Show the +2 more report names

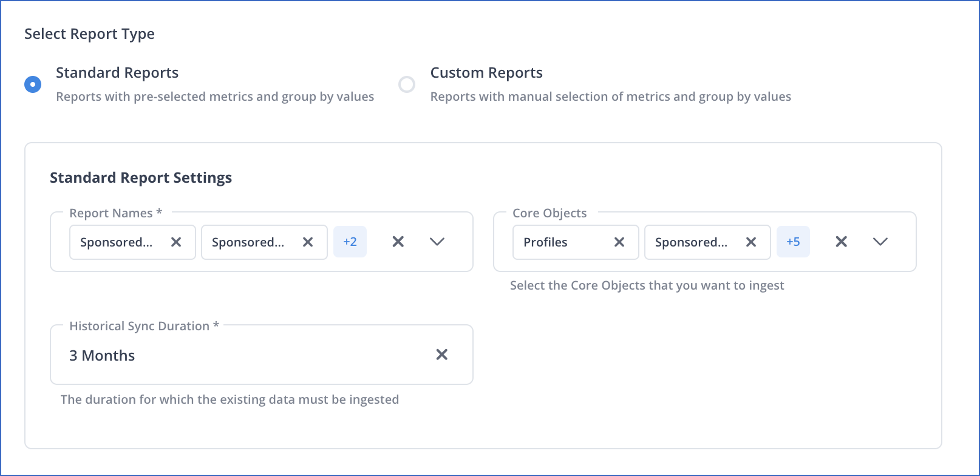pos(350,242)
